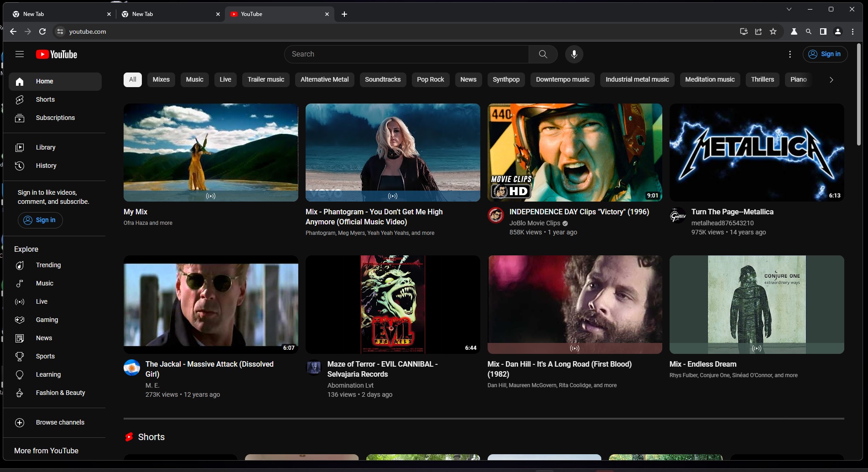Go back in browser history
The height and width of the screenshot is (472, 868).
pos(13,31)
